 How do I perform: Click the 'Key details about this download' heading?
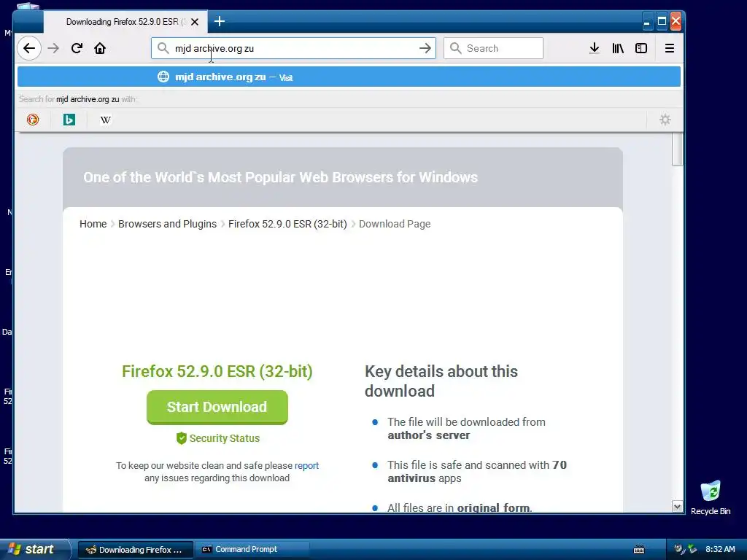coord(441,381)
